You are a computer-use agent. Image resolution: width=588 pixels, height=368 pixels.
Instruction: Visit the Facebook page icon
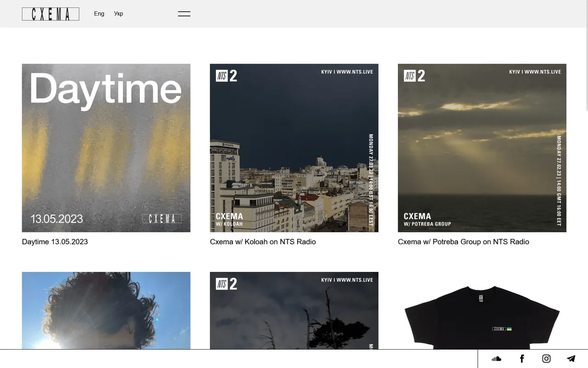(522, 359)
